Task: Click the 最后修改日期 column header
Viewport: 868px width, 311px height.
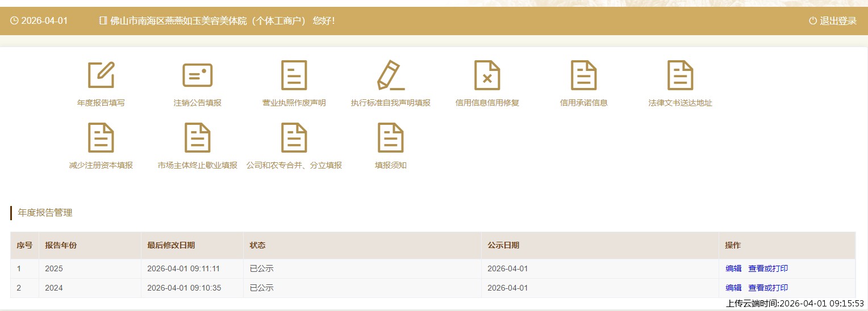Action: click(x=171, y=246)
